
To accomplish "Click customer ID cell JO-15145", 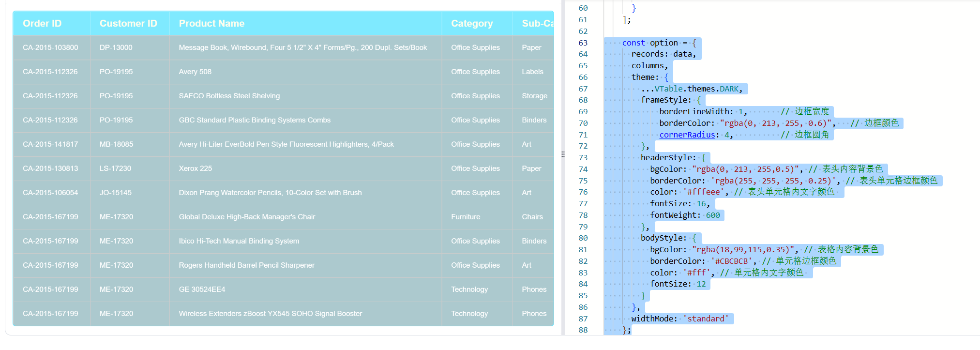I will (x=130, y=193).
